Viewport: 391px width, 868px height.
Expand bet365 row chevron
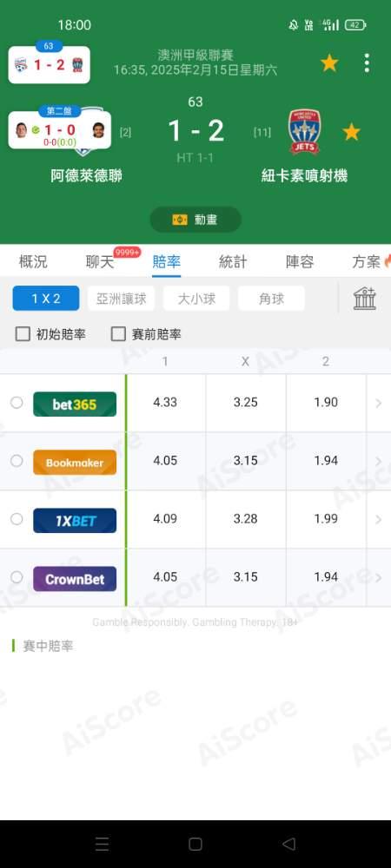379,403
